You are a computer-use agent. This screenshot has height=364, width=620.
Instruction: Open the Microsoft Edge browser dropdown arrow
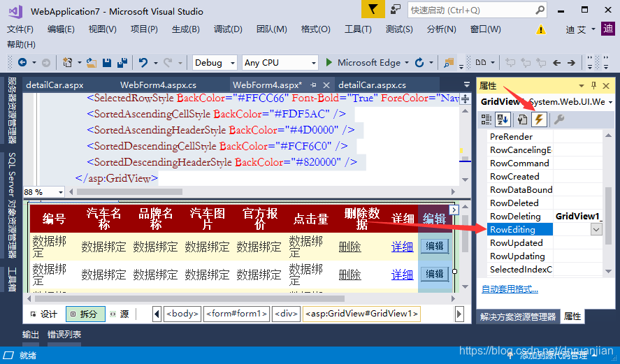(407, 63)
